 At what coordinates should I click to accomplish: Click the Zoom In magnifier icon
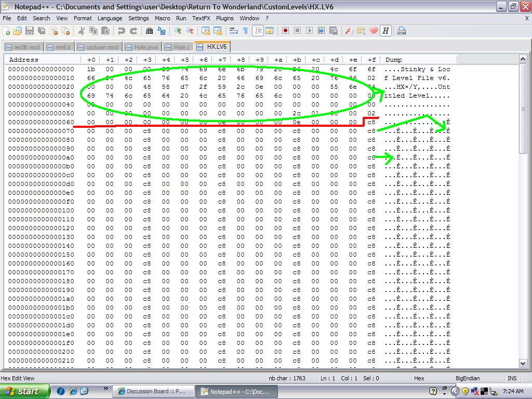177,31
